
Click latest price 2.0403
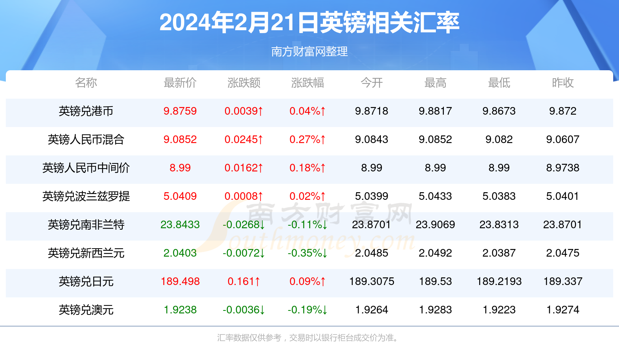pyautogui.click(x=180, y=253)
